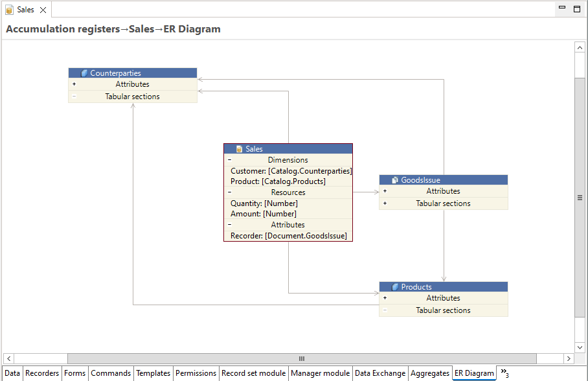The height and width of the screenshot is (381, 588).
Task: Select the Recorder attribute row
Action: [288, 236]
